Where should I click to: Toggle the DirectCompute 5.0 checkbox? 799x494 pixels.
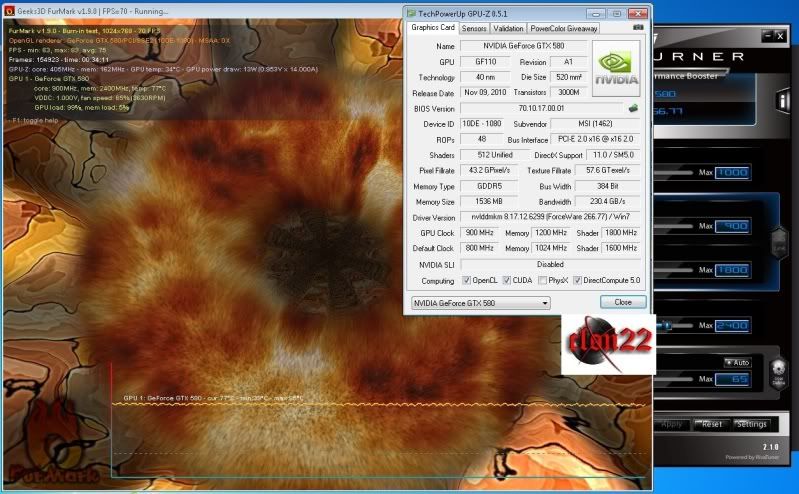coord(577,280)
